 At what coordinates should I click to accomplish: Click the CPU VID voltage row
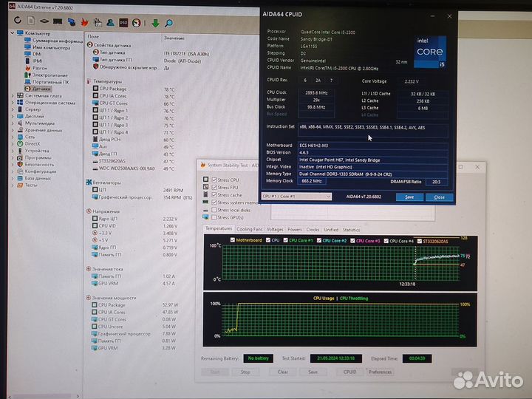click(x=134, y=226)
